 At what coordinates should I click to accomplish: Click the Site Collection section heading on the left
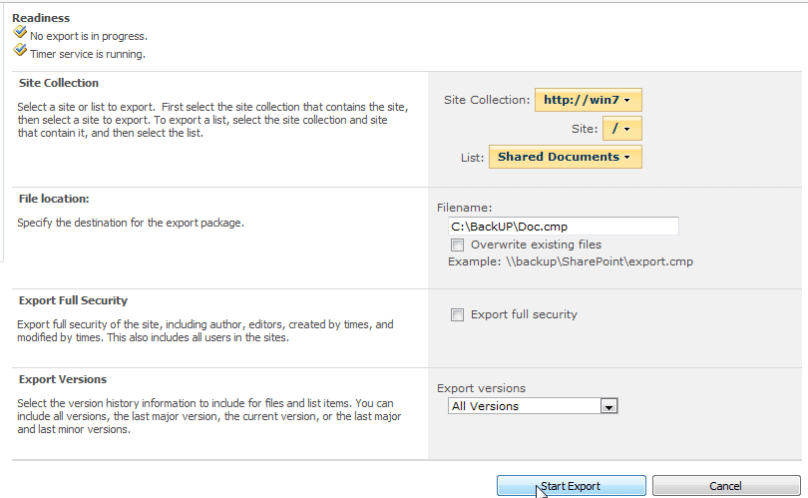pyautogui.click(x=59, y=83)
